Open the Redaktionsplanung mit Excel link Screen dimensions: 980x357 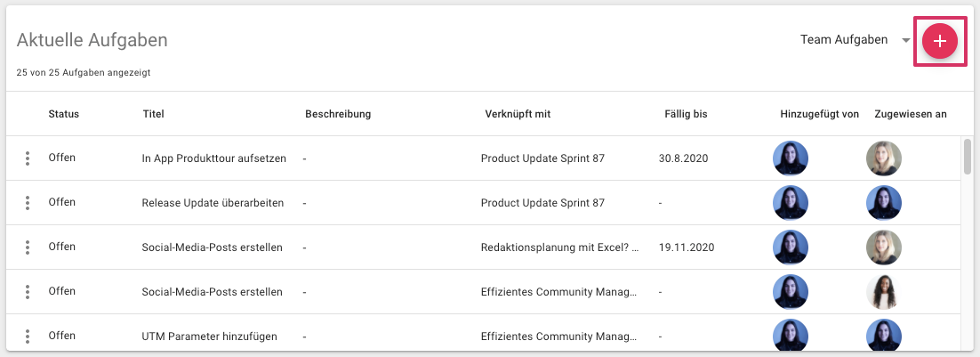(560, 247)
